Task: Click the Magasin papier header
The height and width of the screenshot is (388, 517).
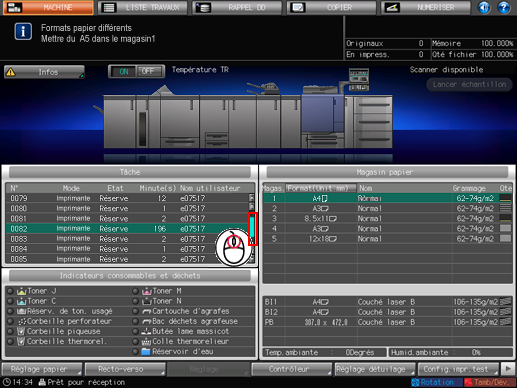Action: click(x=387, y=172)
